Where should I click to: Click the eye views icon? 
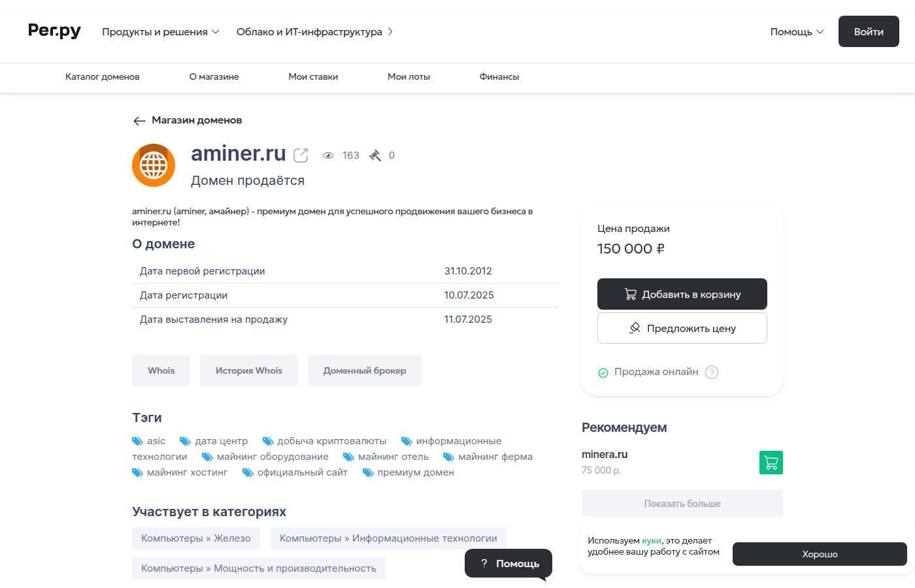(328, 155)
